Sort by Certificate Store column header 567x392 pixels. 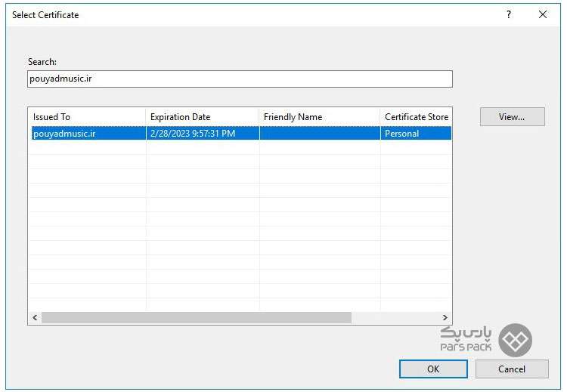pos(416,117)
